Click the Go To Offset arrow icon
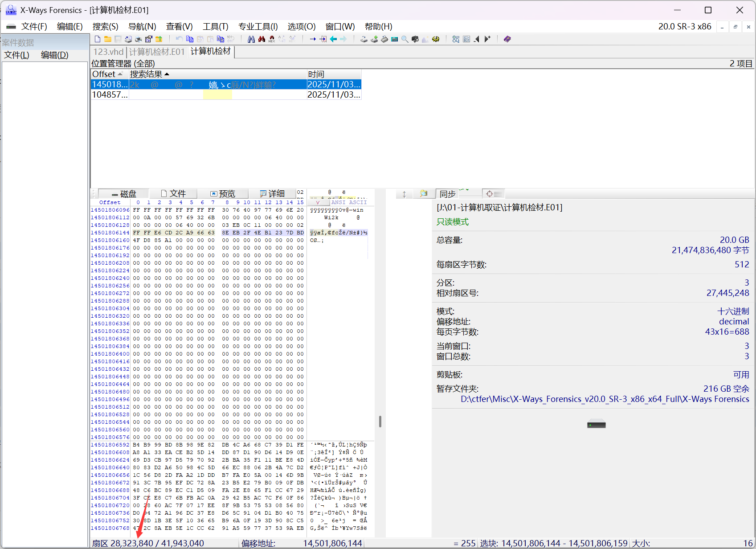Screen dimensions: 756x549 pyautogui.click(x=313, y=39)
